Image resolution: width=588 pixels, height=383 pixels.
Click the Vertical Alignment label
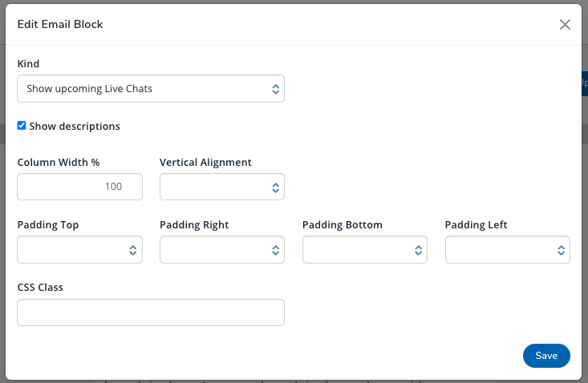[205, 163]
